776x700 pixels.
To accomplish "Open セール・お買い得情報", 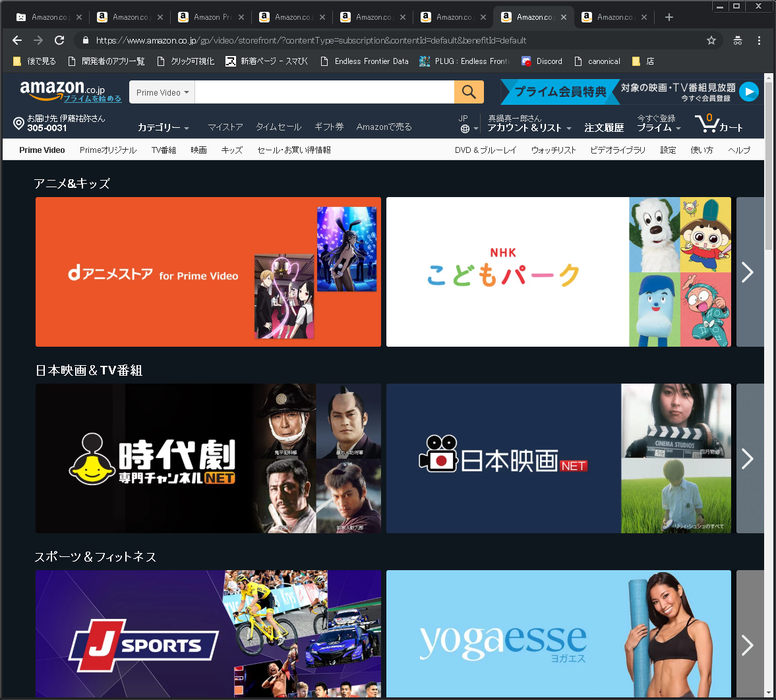I will coord(294,150).
